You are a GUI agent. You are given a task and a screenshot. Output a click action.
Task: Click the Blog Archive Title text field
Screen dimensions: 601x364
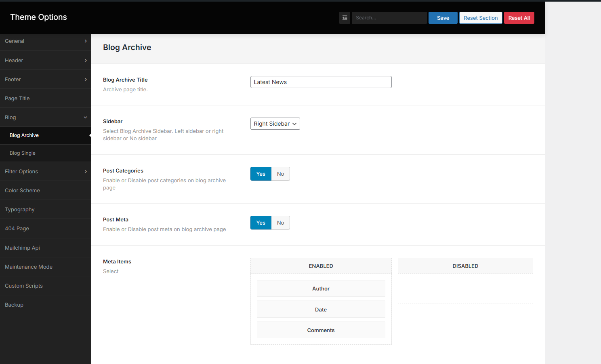point(321,82)
